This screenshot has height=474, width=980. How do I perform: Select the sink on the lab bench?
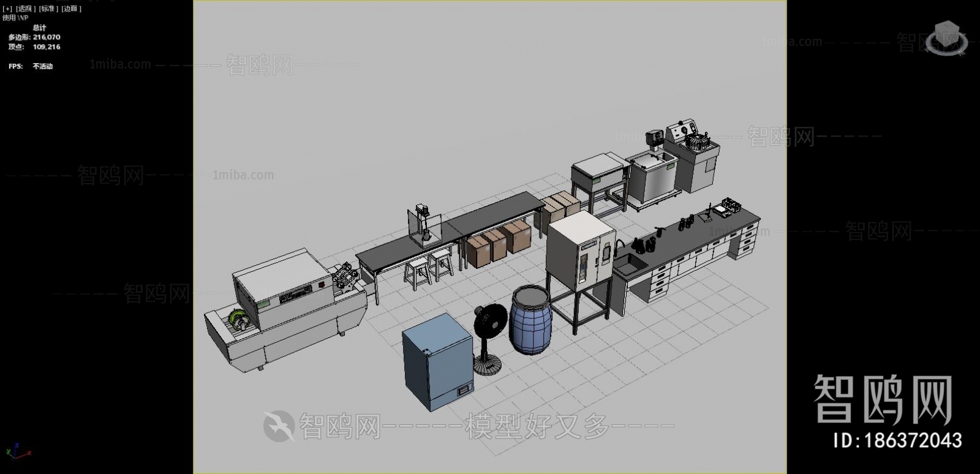(630, 265)
